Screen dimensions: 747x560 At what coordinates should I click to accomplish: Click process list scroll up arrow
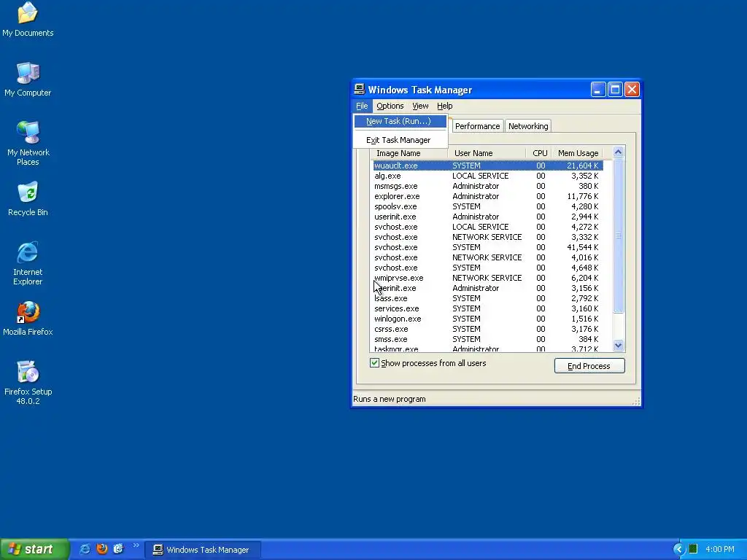point(619,152)
